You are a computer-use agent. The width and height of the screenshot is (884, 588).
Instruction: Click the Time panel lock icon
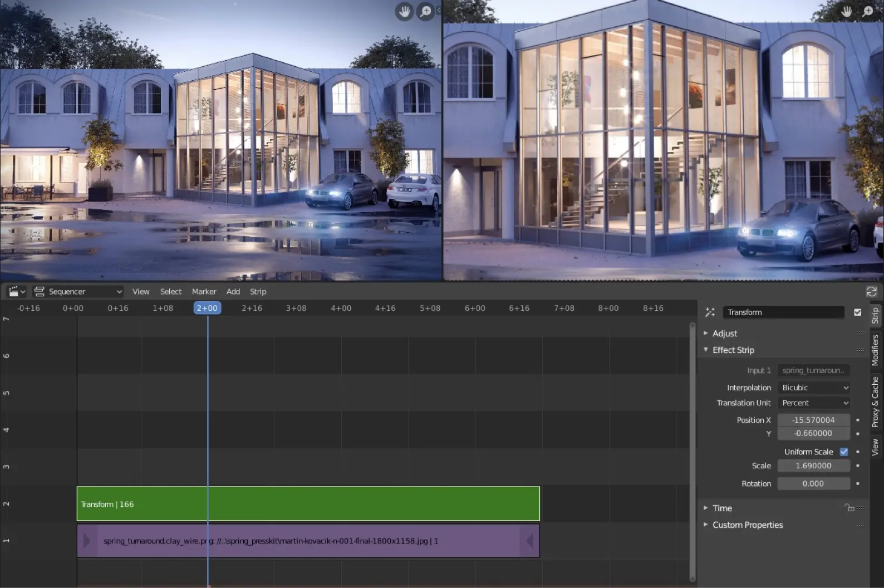click(849, 508)
